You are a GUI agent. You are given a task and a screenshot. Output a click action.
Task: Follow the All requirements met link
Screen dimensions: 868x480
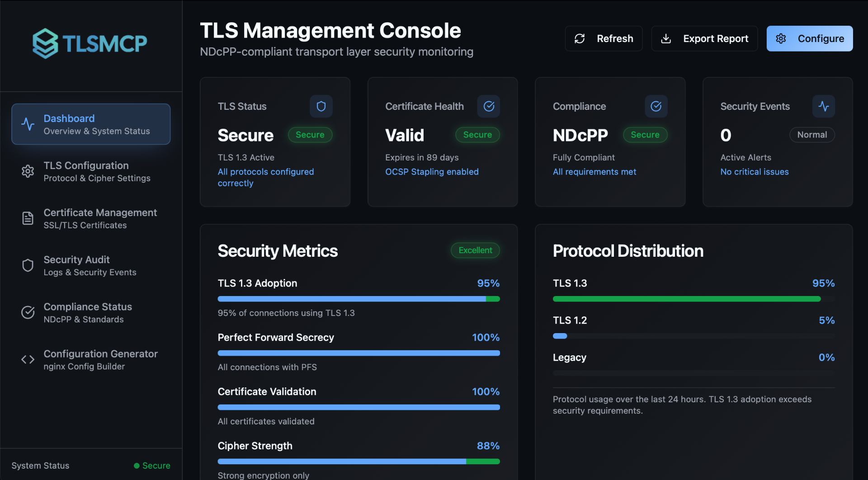594,172
